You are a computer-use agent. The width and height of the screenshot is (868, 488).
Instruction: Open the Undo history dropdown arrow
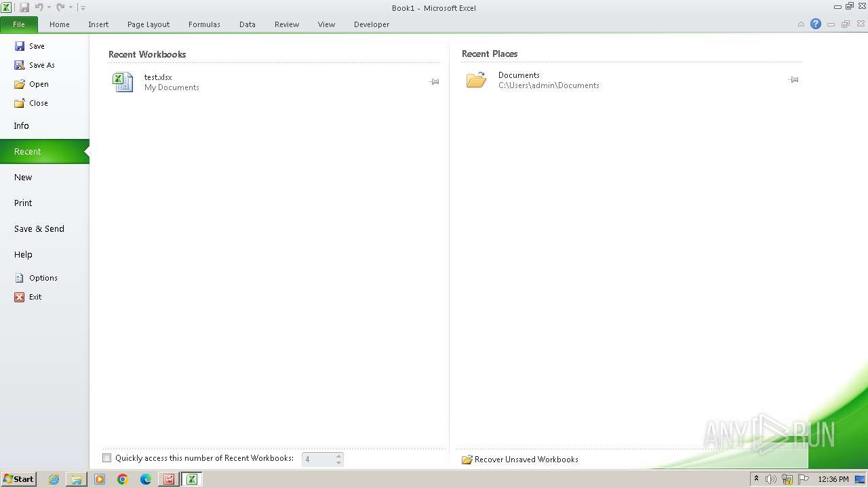pos(49,7)
